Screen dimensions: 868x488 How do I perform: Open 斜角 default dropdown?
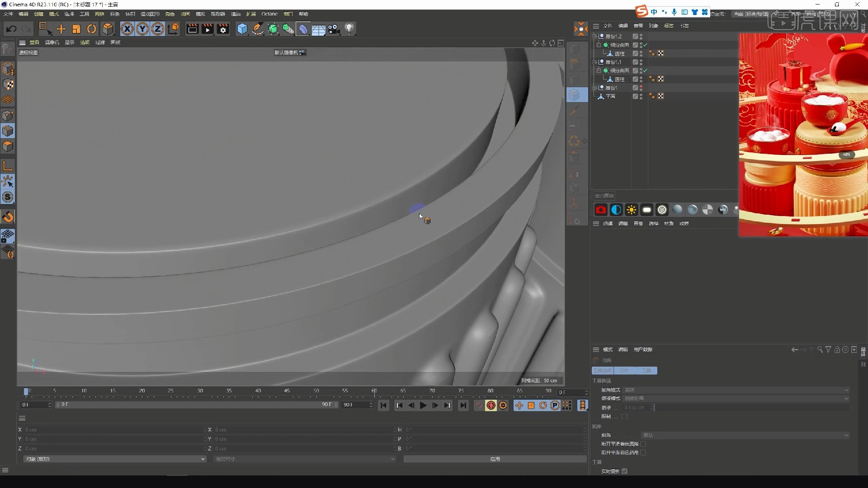745,435
